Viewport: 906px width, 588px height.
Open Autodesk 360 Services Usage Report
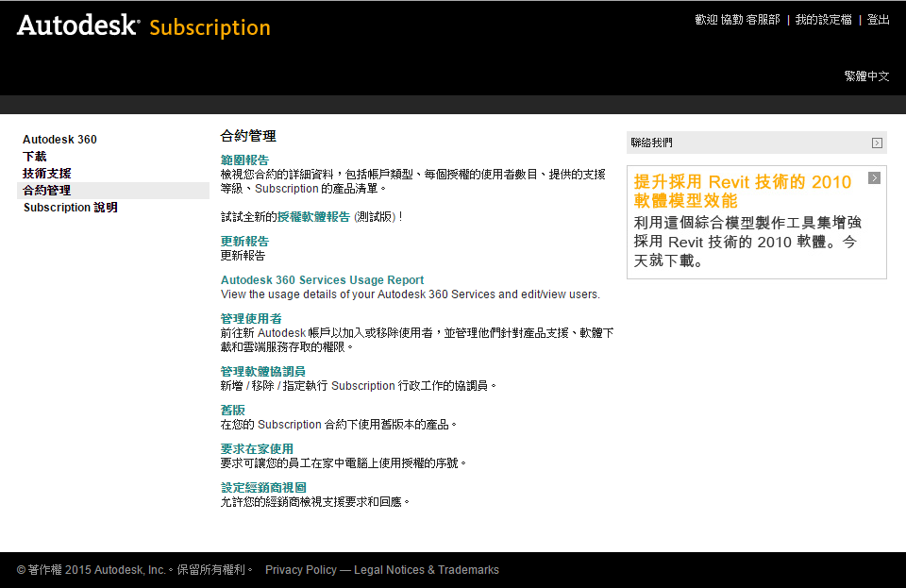[x=323, y=280]
